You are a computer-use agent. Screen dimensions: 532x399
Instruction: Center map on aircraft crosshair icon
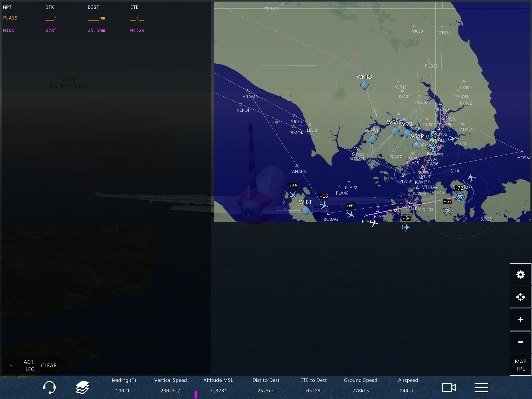click(520, 297)
